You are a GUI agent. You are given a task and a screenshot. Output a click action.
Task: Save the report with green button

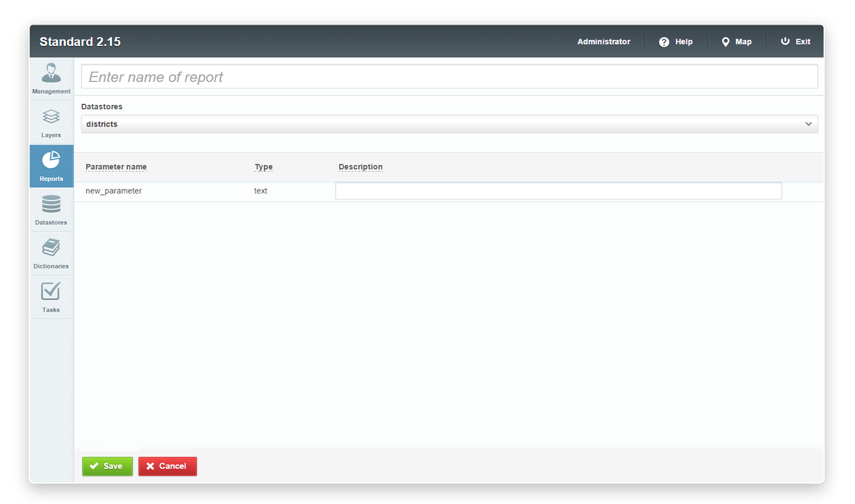pyautogui.click(x=108, y=466)
